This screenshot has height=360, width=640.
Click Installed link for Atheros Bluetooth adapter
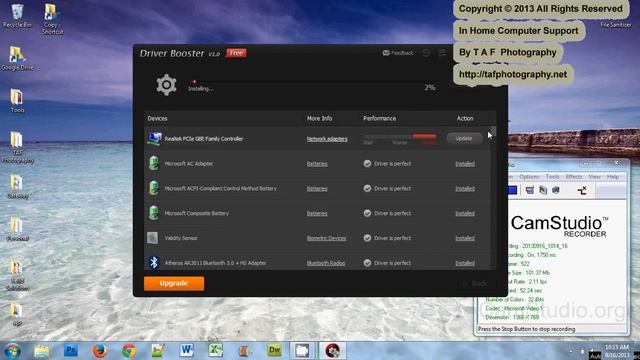(465, 263)
